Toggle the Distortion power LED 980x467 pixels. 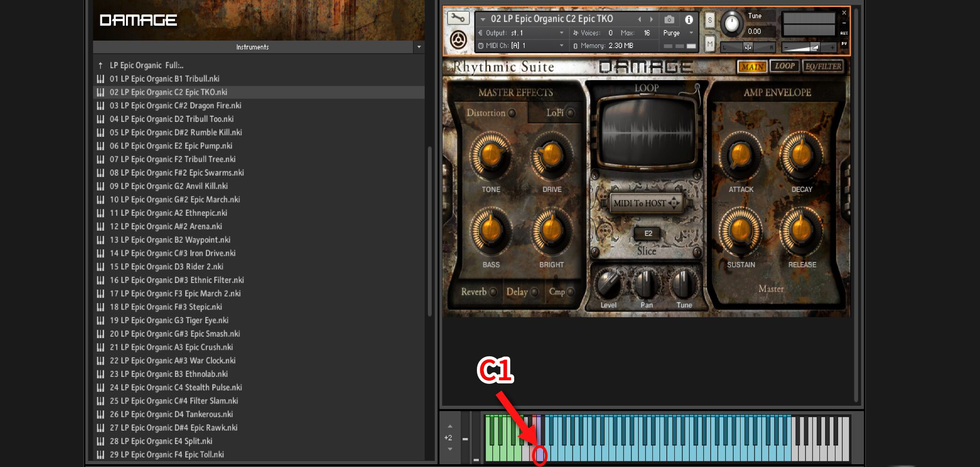(512, 113)
